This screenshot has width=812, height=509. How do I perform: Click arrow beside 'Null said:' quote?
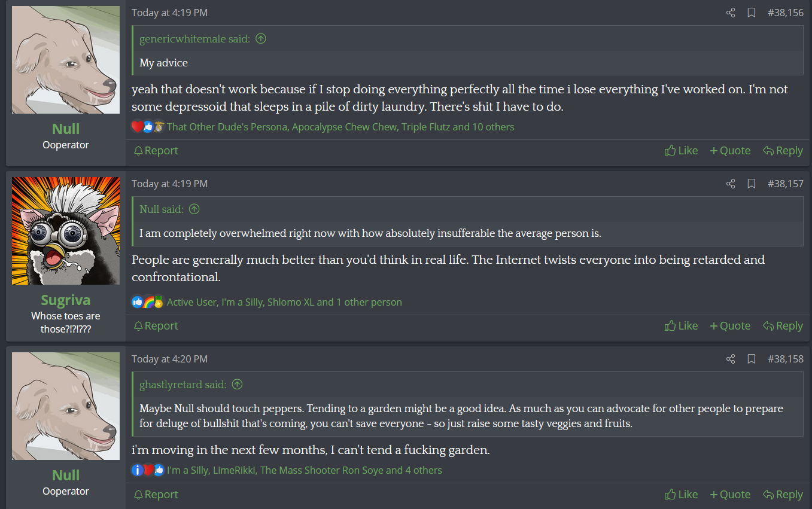point(194,209)
